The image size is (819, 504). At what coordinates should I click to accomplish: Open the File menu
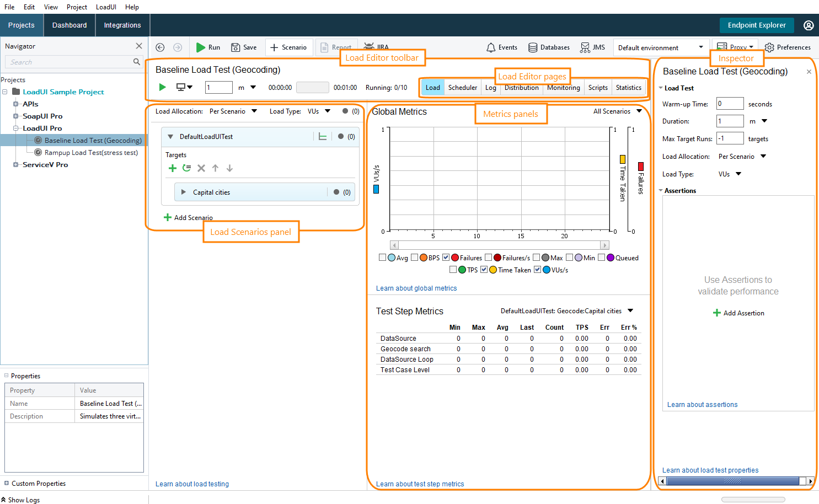[x=9, y=7]
